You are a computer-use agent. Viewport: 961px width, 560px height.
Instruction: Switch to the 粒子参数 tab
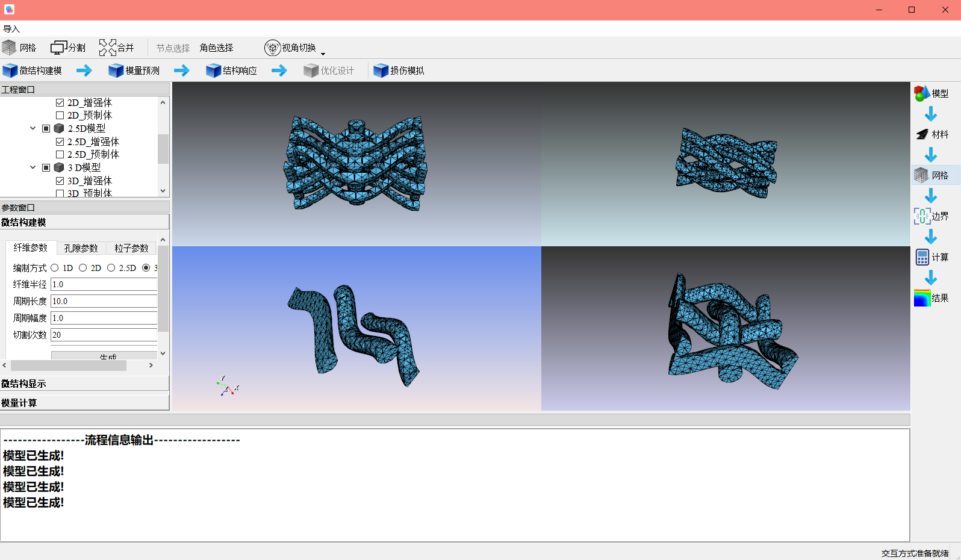(x=131, y=248)
